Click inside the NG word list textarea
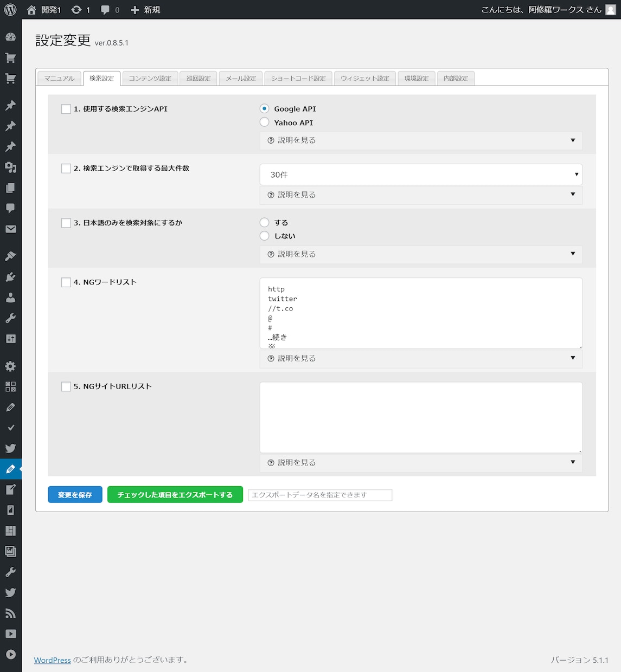This screenshot has height=672, width=621. 421,313
